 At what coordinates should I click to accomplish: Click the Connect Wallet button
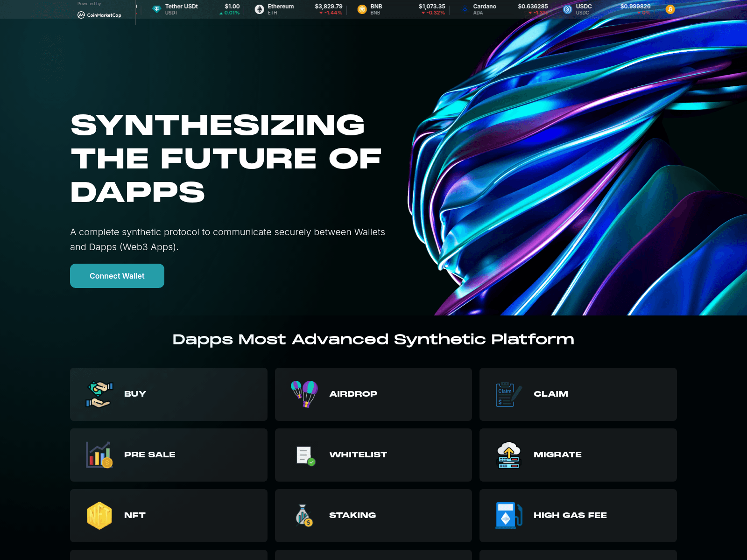point(117,276)
